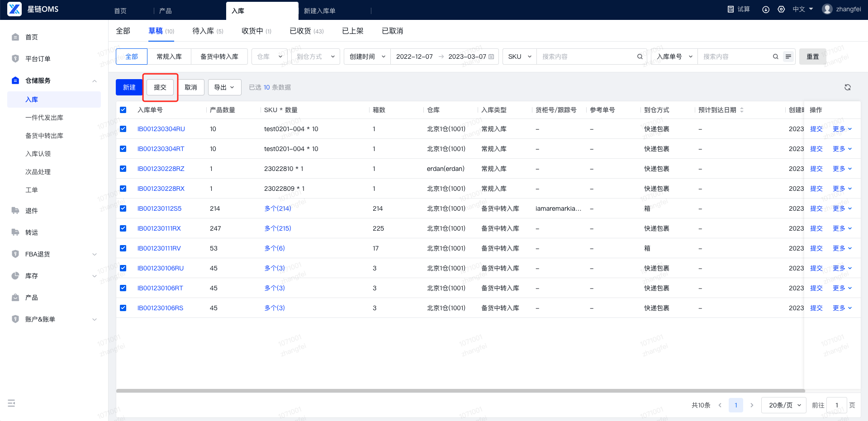Click the 退件 sidebar icon

pos(15,211)
